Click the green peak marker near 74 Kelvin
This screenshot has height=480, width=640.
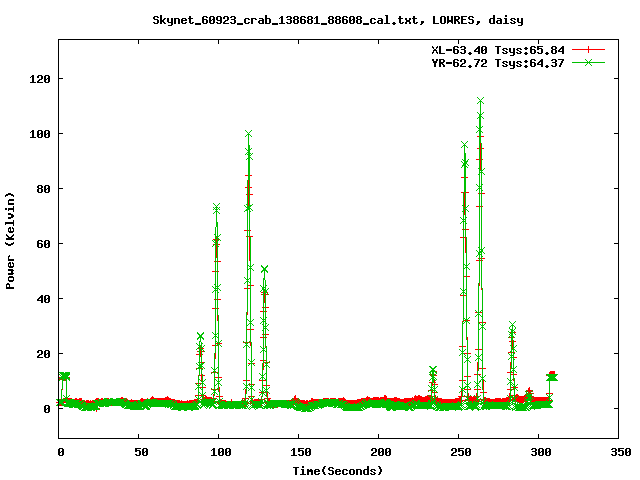click(216, 207)
